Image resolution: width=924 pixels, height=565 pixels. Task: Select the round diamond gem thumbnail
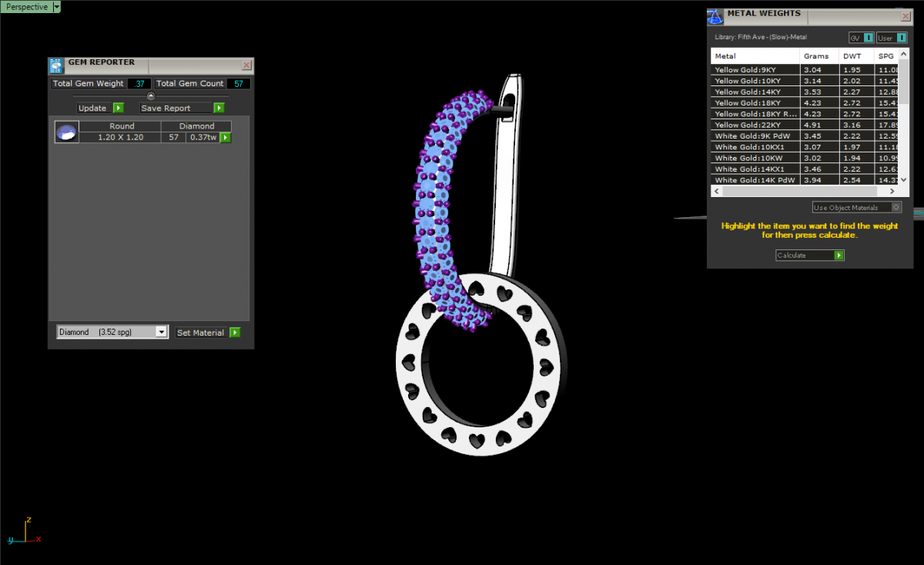point(66,132)
